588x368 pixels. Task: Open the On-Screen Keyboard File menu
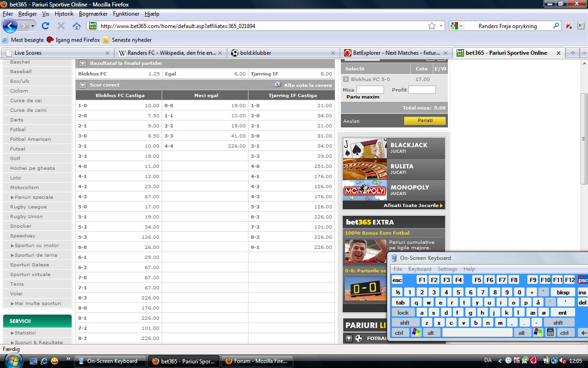point(398,269)
